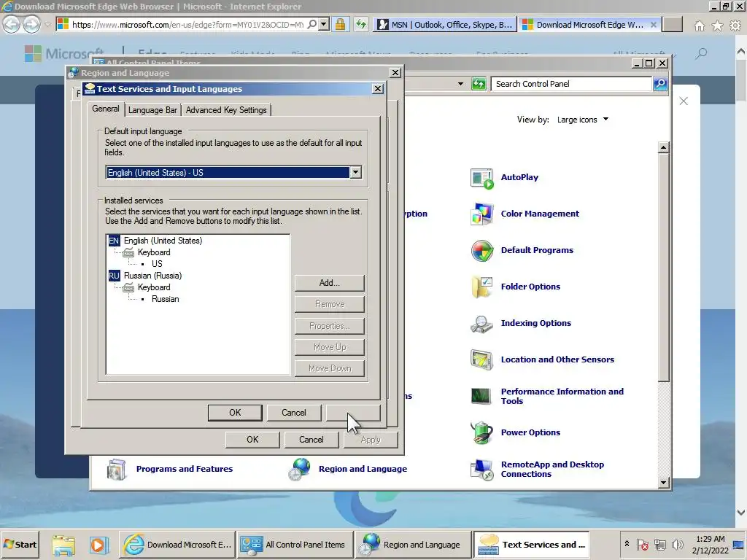The width and height of the screenshot is (747, 560).
Task: Click Cancel in Region and Language dialog
Action: [311, 440]
